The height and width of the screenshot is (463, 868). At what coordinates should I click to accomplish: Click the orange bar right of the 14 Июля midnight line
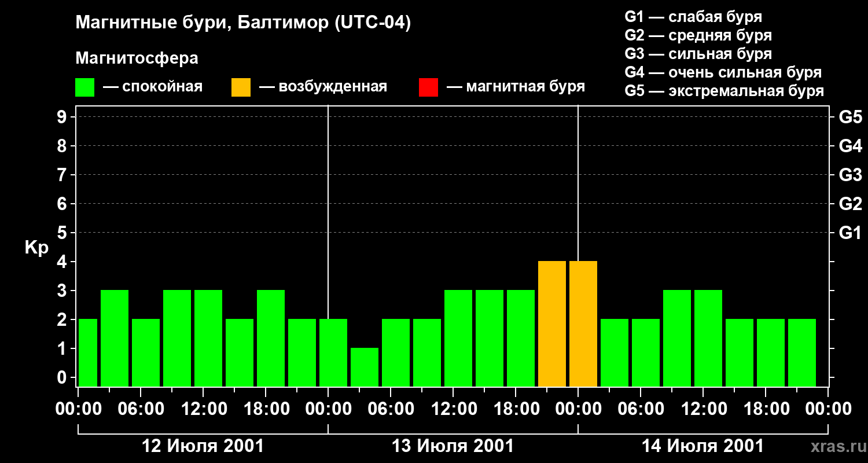(583, 324)
